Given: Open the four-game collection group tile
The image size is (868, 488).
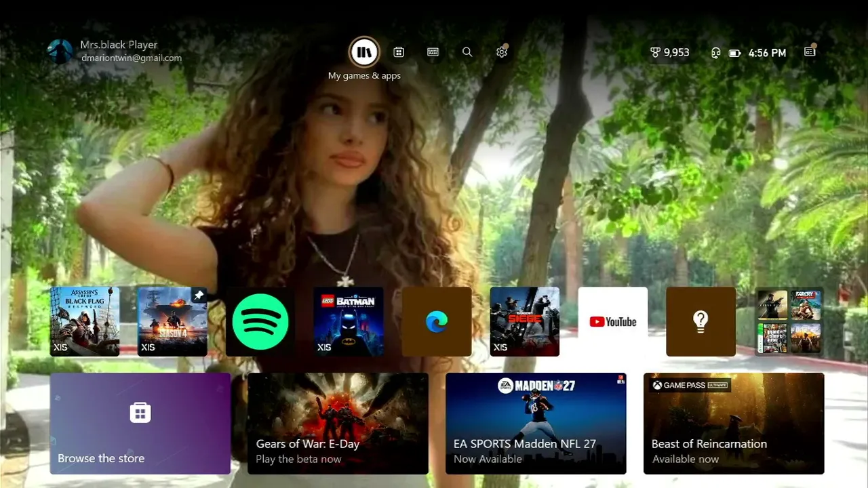Looking at the screenshot, I should pyautogui.click(x=789, y=321).
